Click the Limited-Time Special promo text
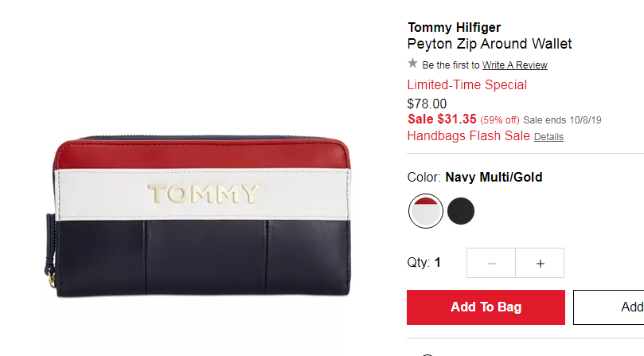644x356 pixels. point(467,84)
